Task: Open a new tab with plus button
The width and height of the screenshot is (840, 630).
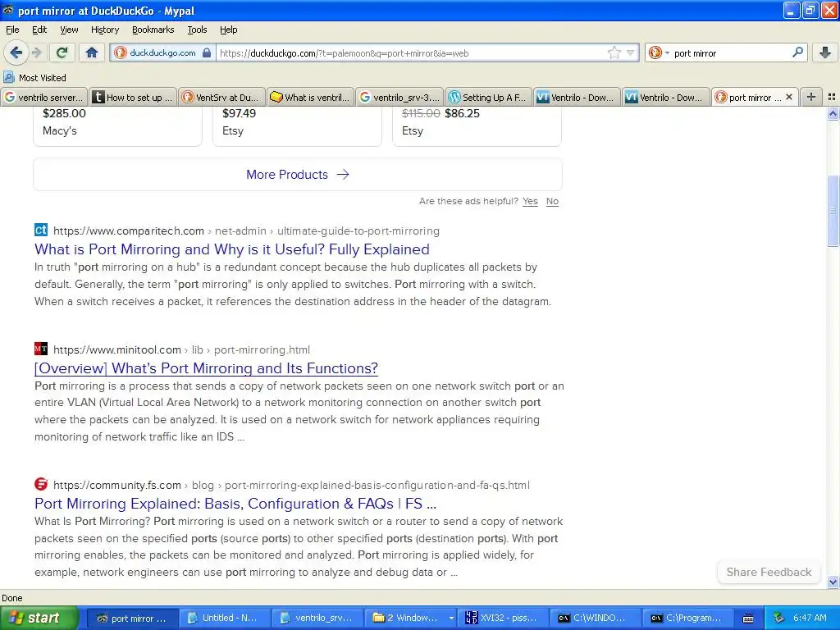Action: click(811, 97)
